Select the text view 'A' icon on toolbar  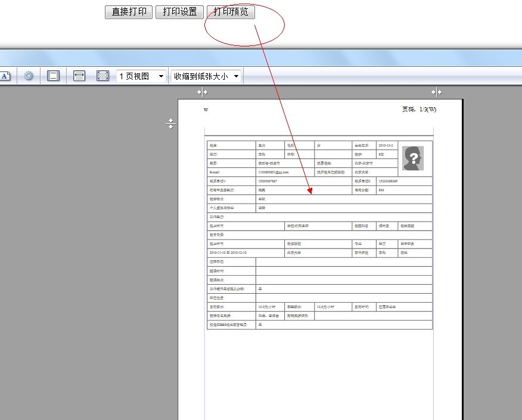6,76
